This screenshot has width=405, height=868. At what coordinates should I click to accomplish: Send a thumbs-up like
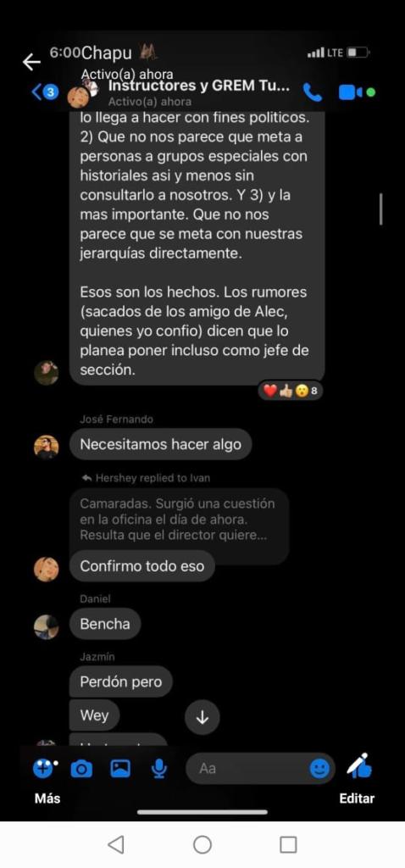point(359,766)
